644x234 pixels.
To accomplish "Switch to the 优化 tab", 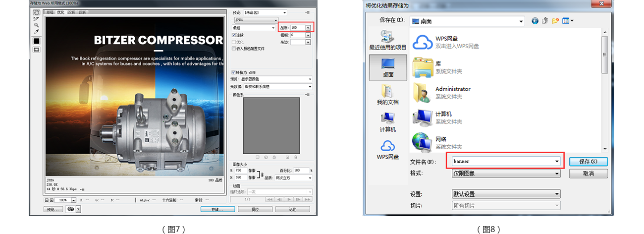I will (60, 12).
